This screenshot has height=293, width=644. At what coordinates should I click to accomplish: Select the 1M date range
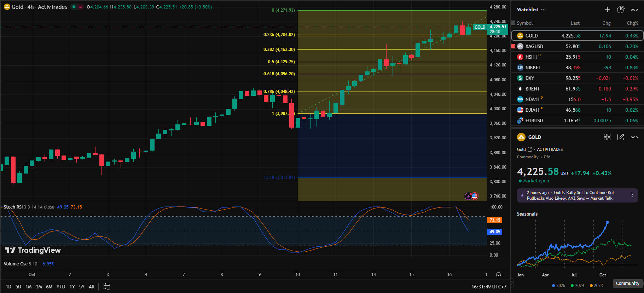29,287
